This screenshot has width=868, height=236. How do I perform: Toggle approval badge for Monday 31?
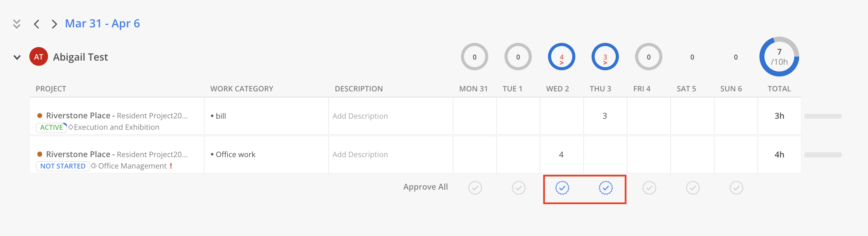click(475, 188)
